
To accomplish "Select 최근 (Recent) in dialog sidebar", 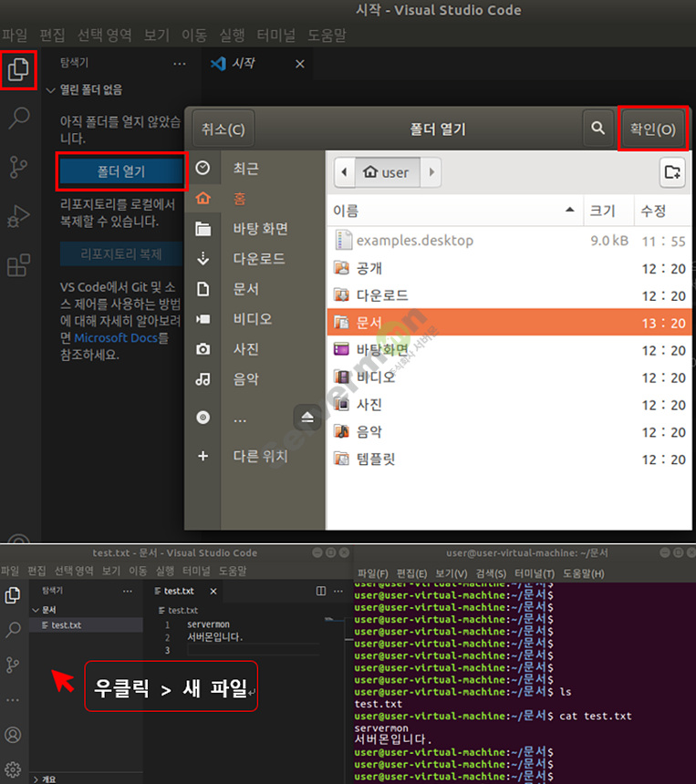I will tap(255, 168).
